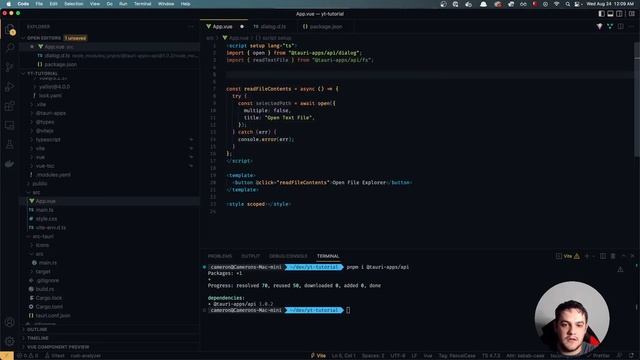Open the Remote Explorer view
Image resolution: width=640 pixels, height=360 pixels.
(x=10, y=125)
